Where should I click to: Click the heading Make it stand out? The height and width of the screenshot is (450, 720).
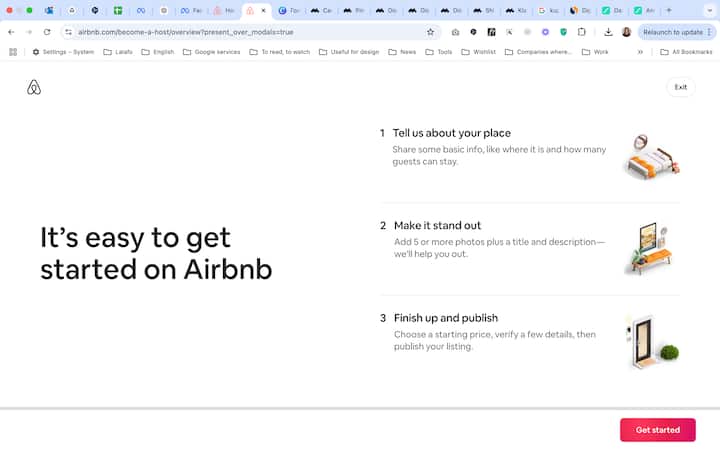437,225
